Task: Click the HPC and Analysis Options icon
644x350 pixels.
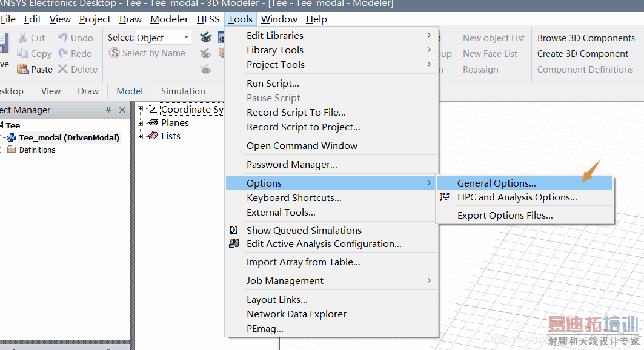Action: [445, 197]
